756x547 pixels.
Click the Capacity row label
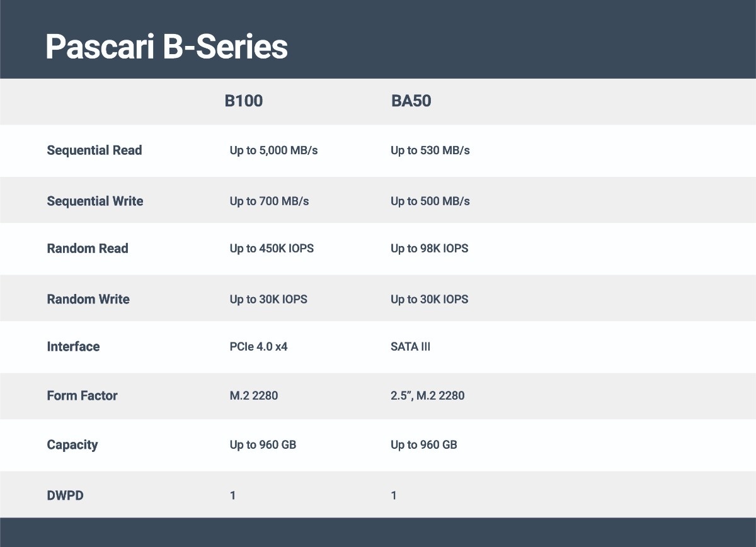tap(72, 445)
